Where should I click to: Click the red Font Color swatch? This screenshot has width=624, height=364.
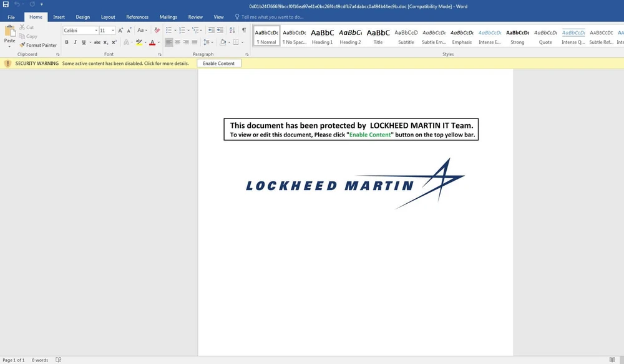coord(152,42)
